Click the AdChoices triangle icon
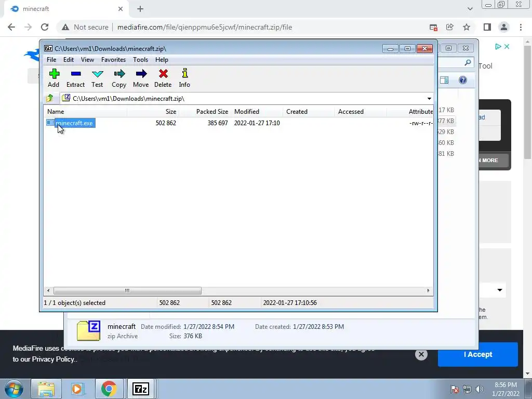 [x=498, y=46]
